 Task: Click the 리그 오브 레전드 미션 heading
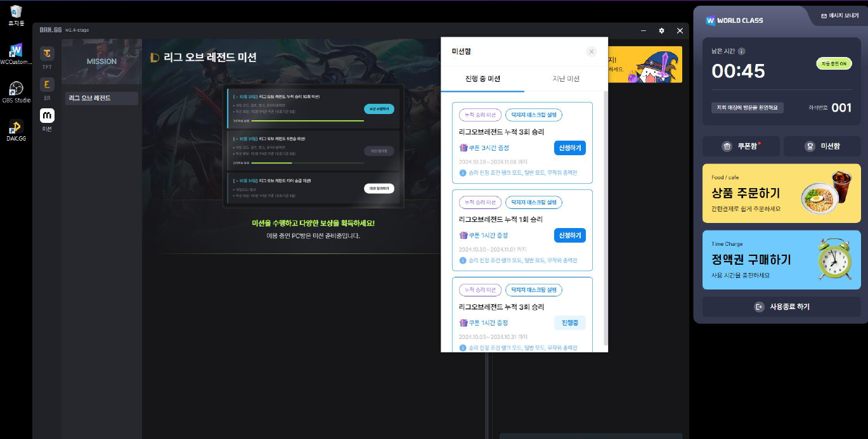tap(210, 58)
